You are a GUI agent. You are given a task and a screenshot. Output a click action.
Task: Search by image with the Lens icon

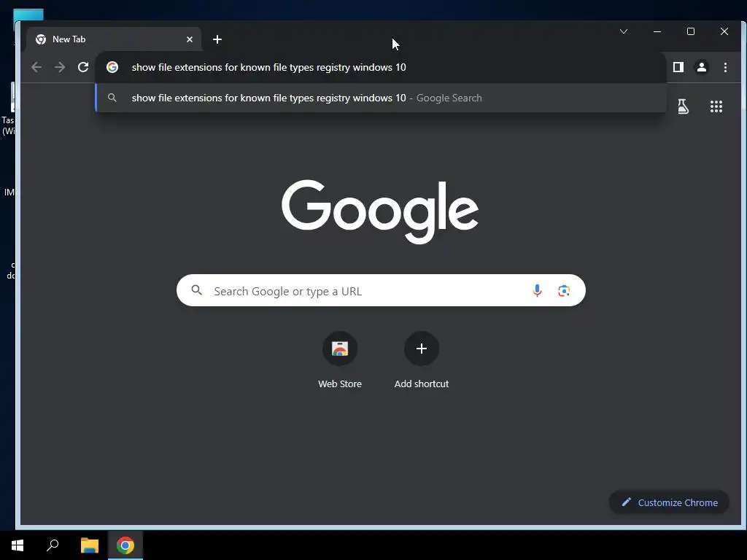[564, 290]
